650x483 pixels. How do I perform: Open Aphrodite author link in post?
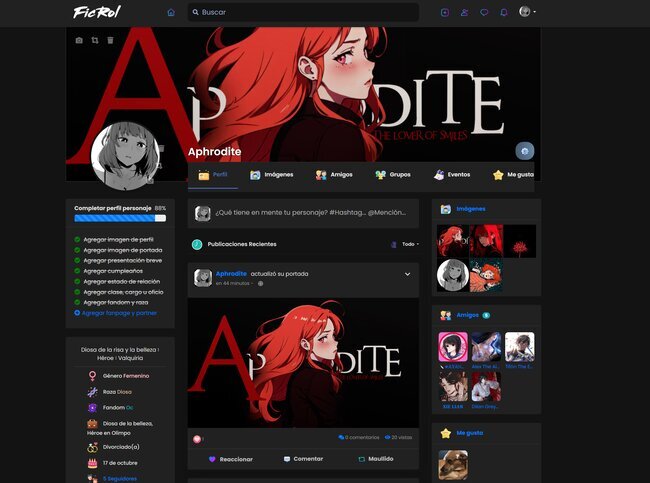click(231, 274)
